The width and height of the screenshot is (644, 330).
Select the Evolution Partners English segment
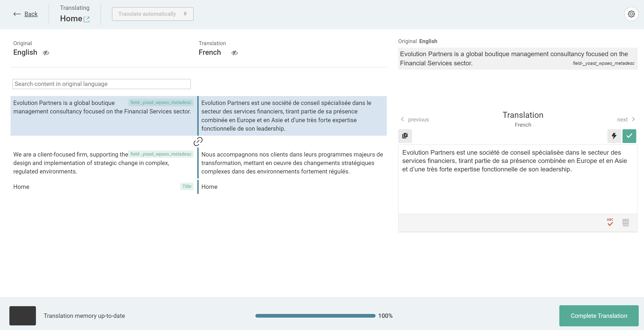click(x=103, y=116)
